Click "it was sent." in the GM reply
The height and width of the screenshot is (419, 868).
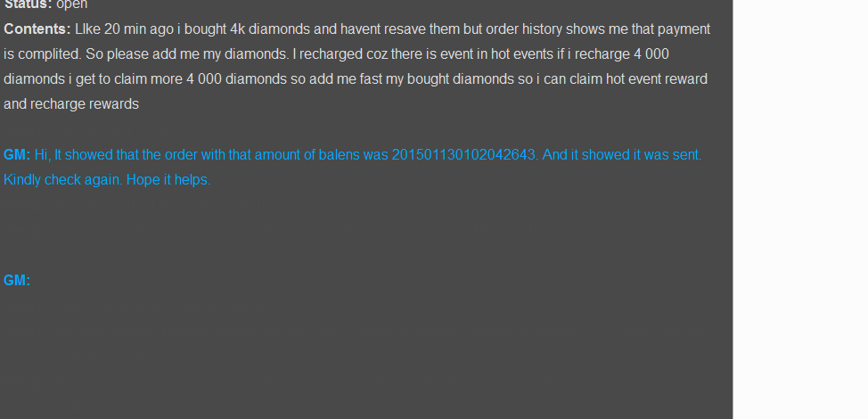point(667,155)
